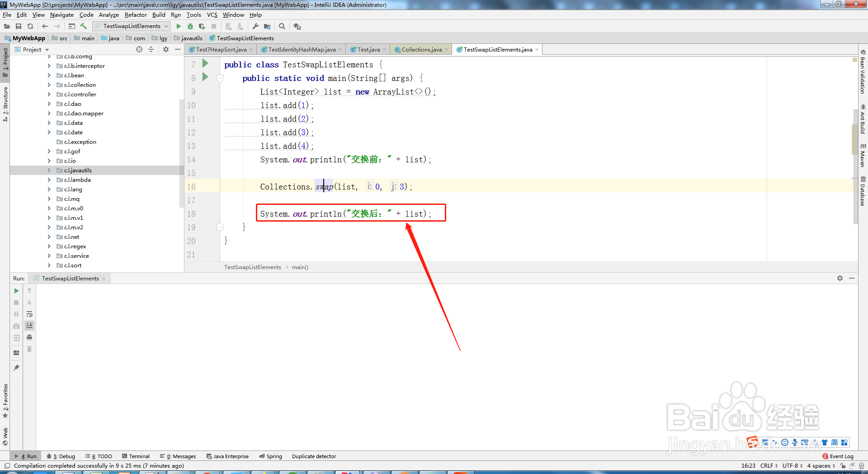
Task: Toggle soft-wrap in Run console
Action: [29, 314]
